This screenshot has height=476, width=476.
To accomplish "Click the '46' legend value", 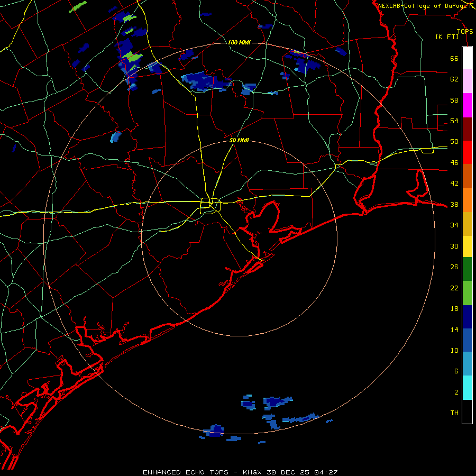I will 454,163.
